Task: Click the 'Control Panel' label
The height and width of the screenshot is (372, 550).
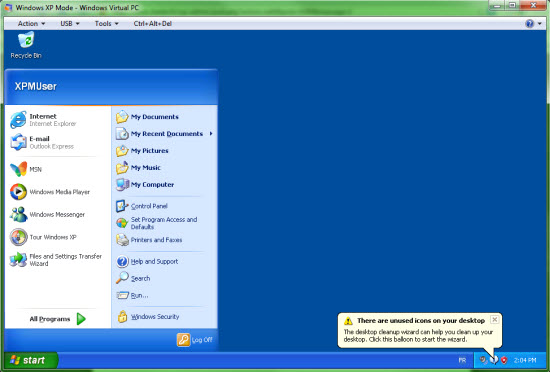Action: click(x=149, y=206)
